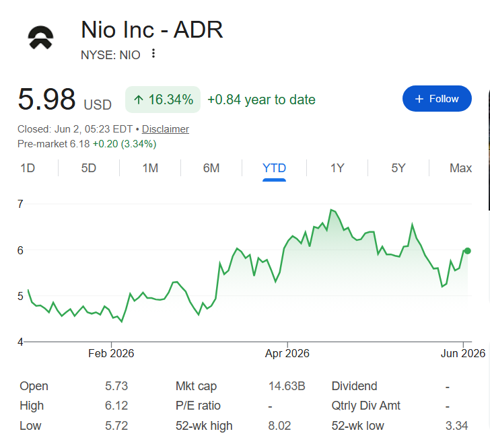Click the 5.98 price value
This screenshot has height=448, width=490.
tap(46, 100)
